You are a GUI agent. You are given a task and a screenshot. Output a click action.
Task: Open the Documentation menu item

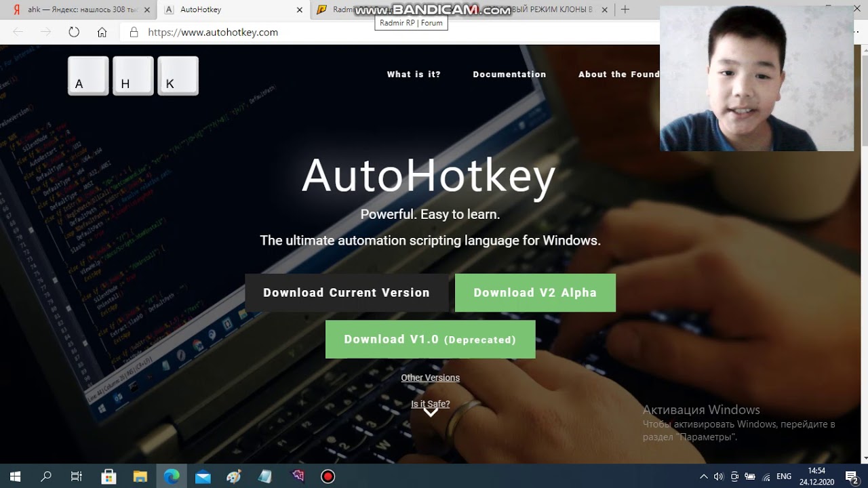tap(509, 75)
